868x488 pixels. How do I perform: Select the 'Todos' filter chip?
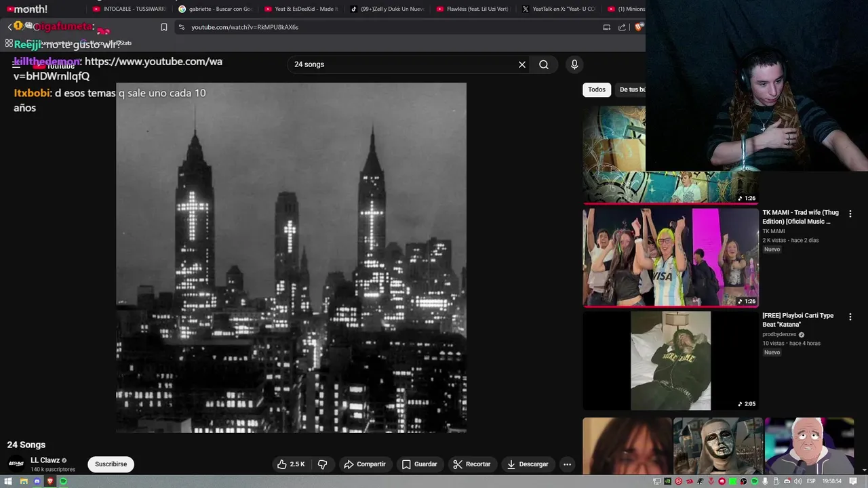pos(597,89)
